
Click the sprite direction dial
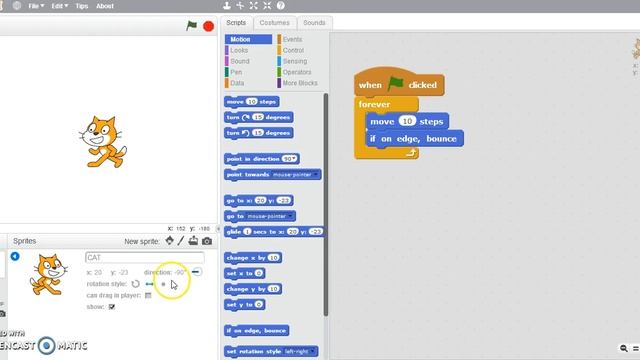pos(197,272)
